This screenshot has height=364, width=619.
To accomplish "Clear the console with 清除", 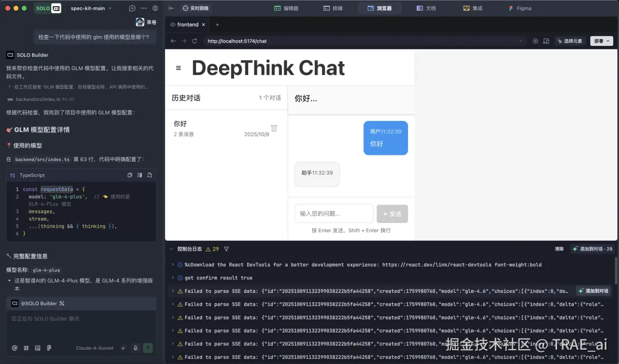I will (x=559, y=249).
